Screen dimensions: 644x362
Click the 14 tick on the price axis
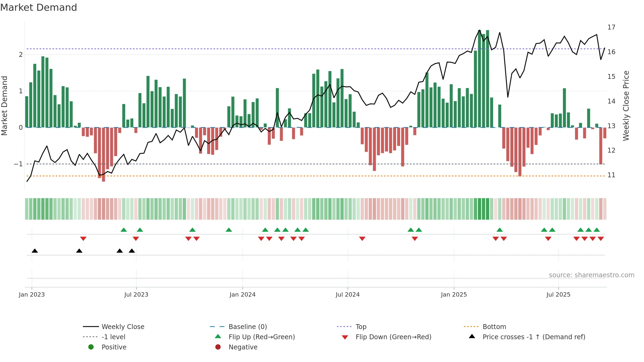tap(611, 101)
